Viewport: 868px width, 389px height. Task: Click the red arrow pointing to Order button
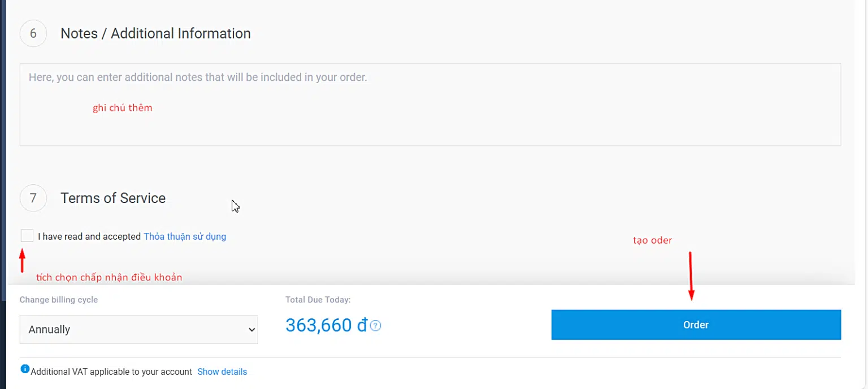pos(691,276)
